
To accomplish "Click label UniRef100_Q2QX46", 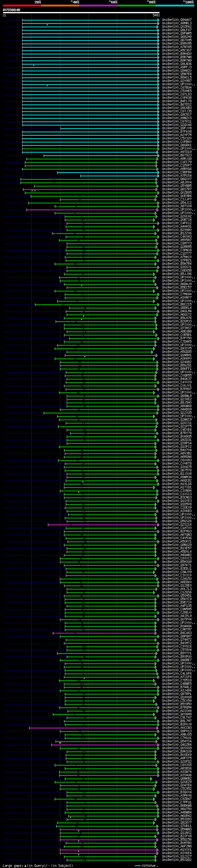I will 177,125.
